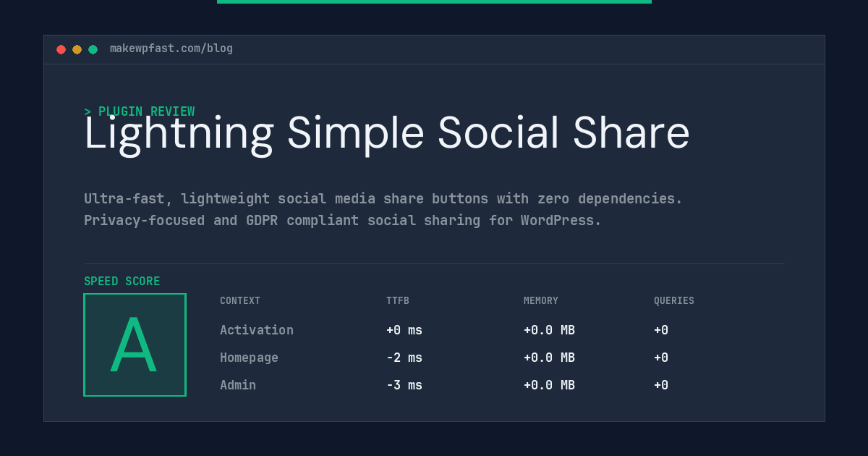
Task: Click the Activation queries value '+0'
Action: 661,330
